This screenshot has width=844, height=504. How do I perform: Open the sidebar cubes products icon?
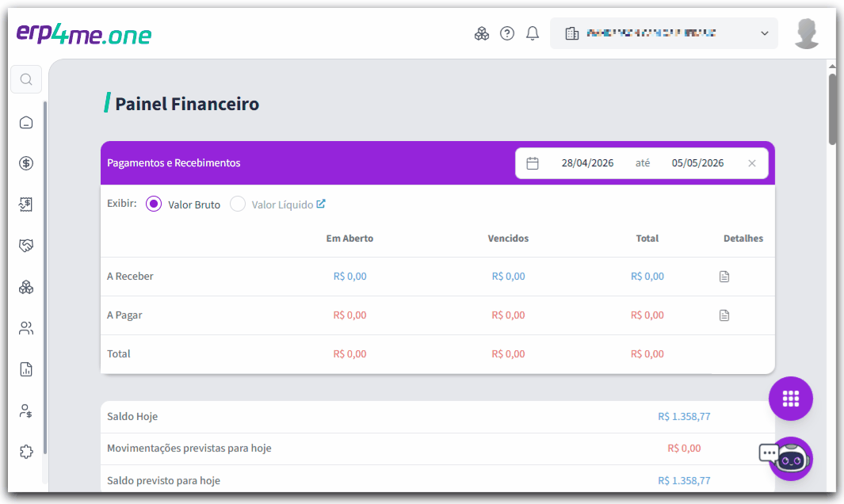(26, 287)
